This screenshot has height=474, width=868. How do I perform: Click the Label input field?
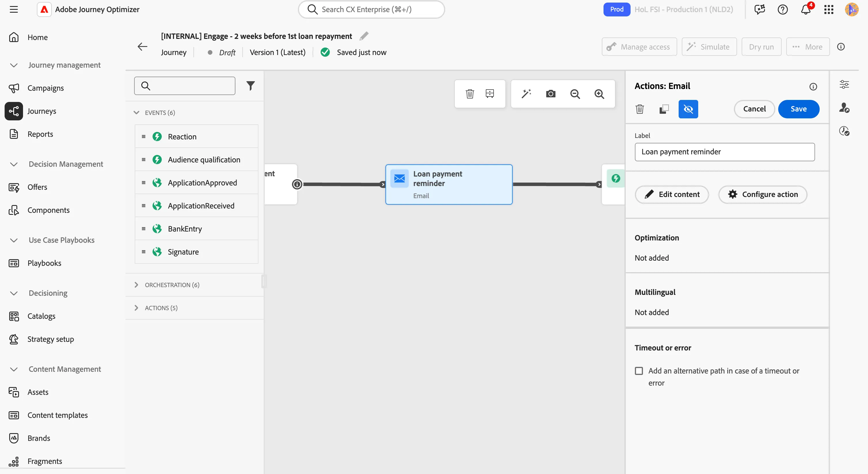point(724,152)
